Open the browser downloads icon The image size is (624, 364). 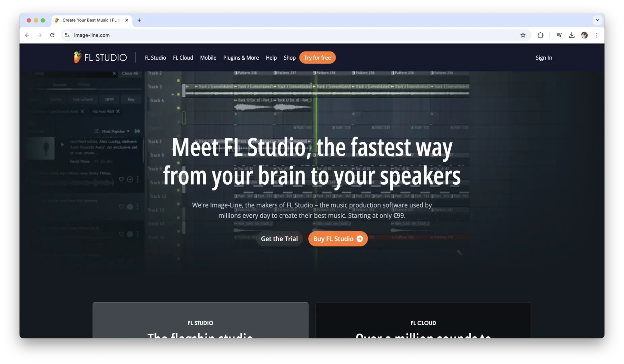click(572, 35)
